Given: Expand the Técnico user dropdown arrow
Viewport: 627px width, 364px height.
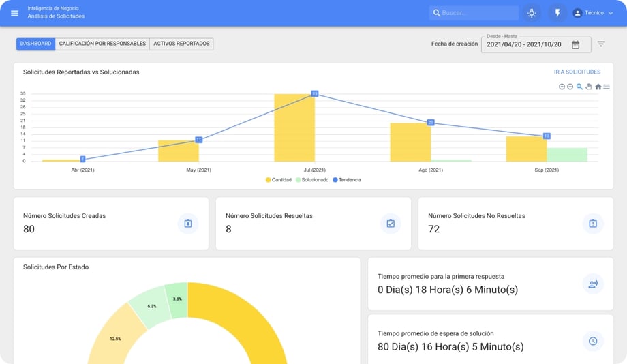Looking at the screenshot, I should click(611, 13).
